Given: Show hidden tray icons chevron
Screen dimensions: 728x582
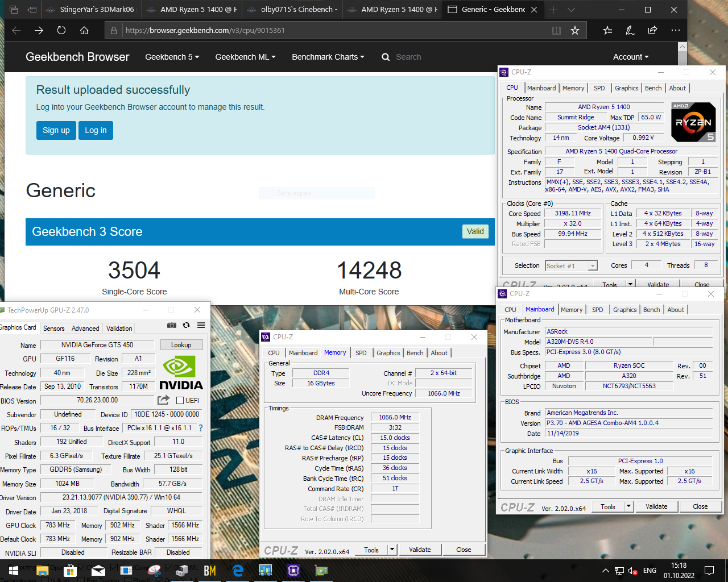Looking at the screenshot, I should (x=606, y=571).
